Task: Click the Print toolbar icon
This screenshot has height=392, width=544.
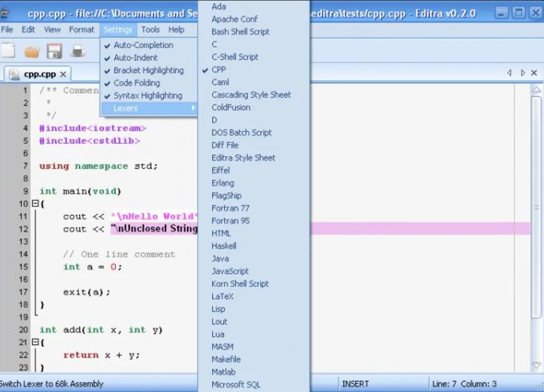Action: pyautogui.click(x=78, y=51)
